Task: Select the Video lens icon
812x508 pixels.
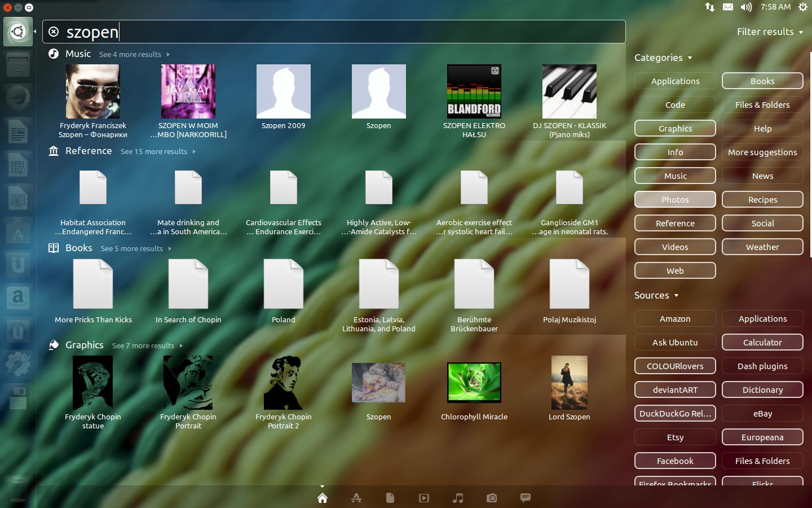Action: [x=424, y=498]
